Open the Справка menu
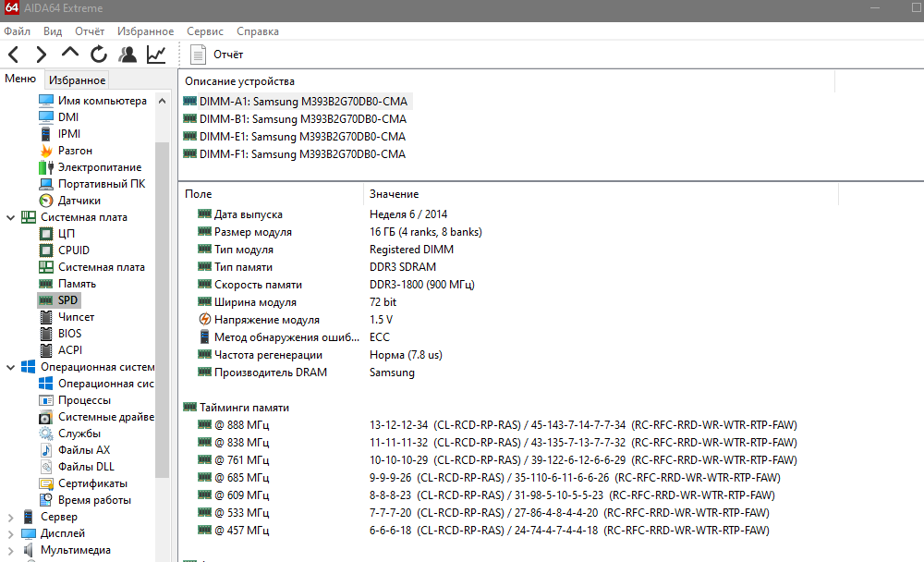The height and width of the screenshot is (562, 924). (x=258, y=31)
